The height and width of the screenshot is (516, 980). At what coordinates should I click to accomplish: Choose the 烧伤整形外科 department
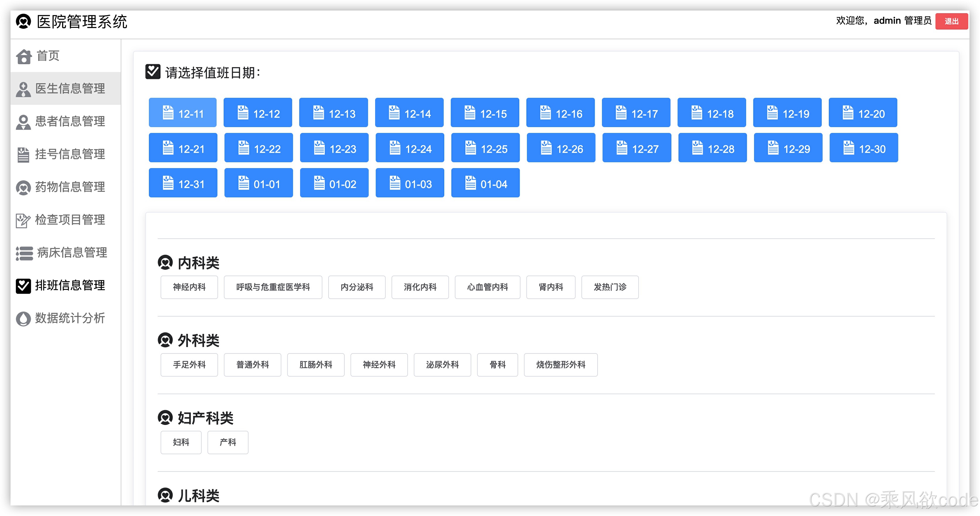point(560,365)
